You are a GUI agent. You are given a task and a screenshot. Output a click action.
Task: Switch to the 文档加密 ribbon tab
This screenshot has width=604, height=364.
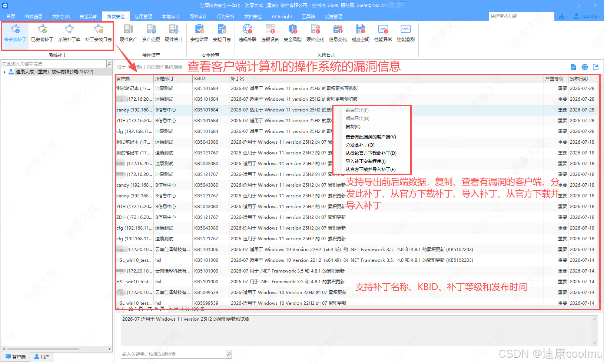pos(61,17)
